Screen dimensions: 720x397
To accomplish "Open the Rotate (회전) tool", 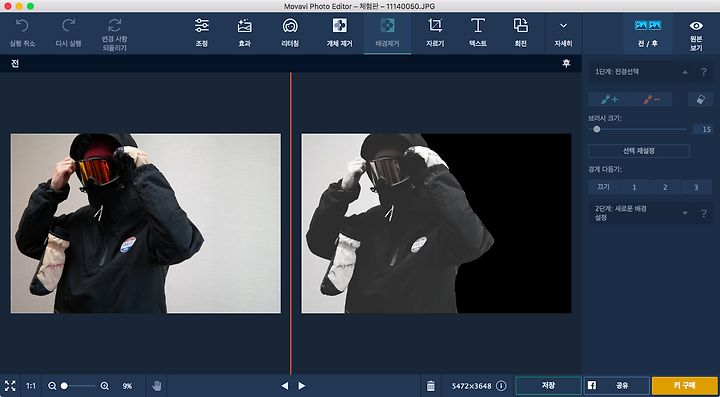I will tap(520, 33).
